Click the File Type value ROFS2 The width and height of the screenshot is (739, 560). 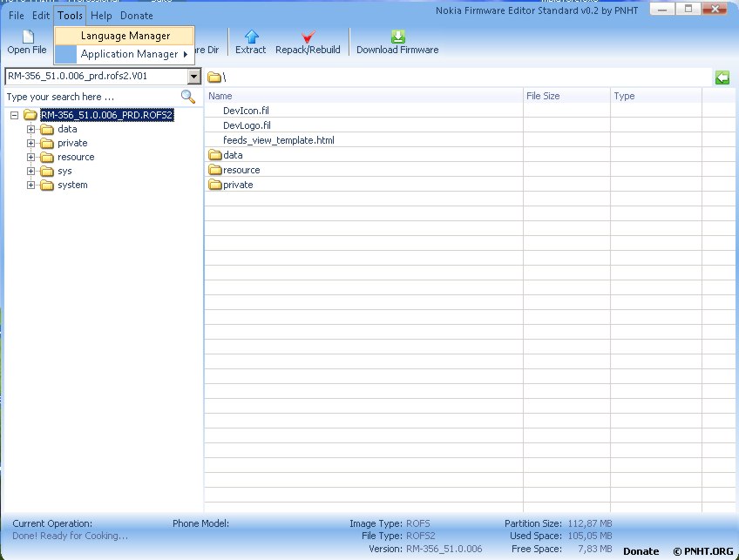[x=420, y=536]
